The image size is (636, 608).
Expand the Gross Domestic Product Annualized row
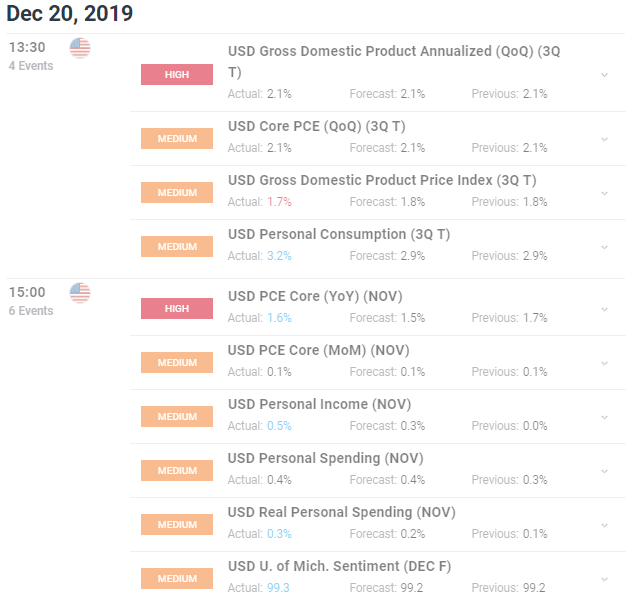click(604, 75)
